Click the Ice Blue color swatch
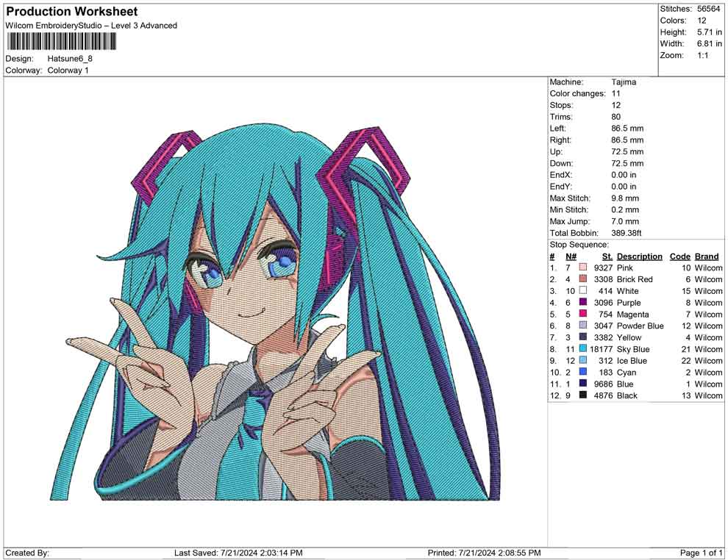Image resolution: width=728 pixels, height=560 pixels. pos(582,360)
